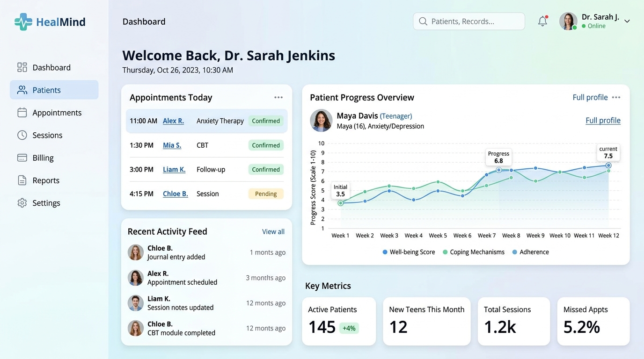Open Patient Progress Overview three-dot menu
The width and height of the screenshot is (644, 359).
[x=616, y=97]
